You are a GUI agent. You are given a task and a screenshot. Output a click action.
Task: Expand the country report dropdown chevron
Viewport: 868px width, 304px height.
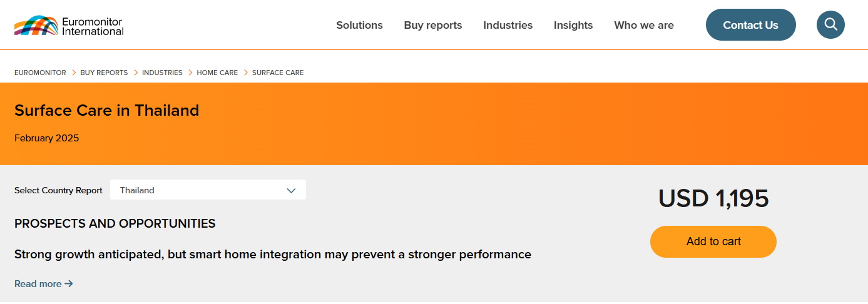click(x=291, y=190)
